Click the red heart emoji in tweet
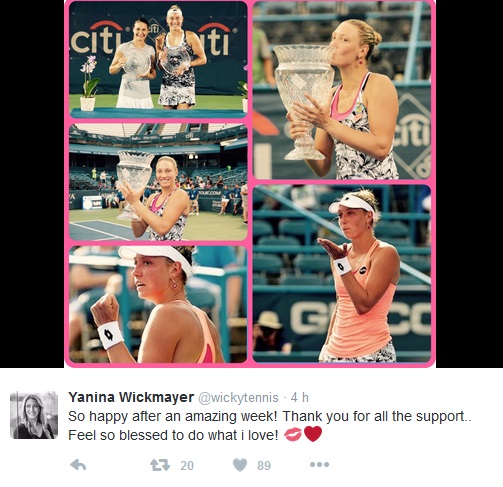 (313, 434)
